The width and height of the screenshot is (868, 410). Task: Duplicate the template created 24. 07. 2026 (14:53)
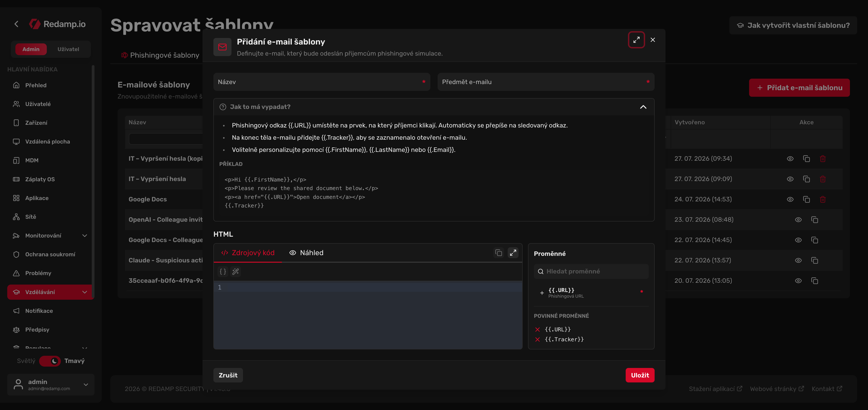pos(806,199)
